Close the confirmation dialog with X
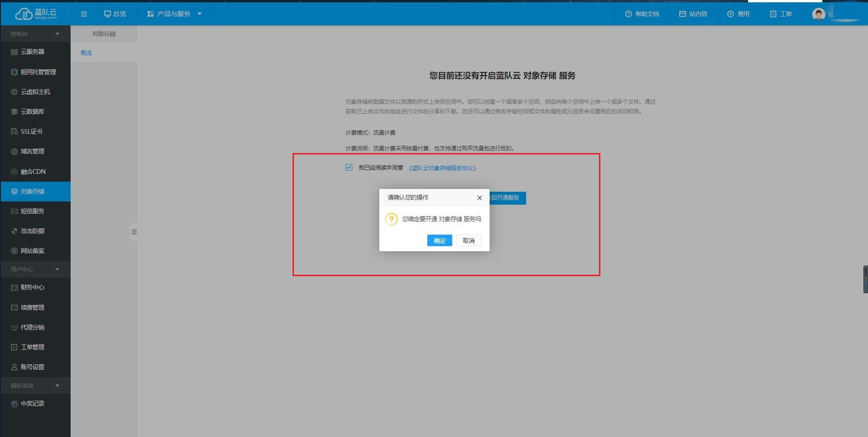 [479, 198]
